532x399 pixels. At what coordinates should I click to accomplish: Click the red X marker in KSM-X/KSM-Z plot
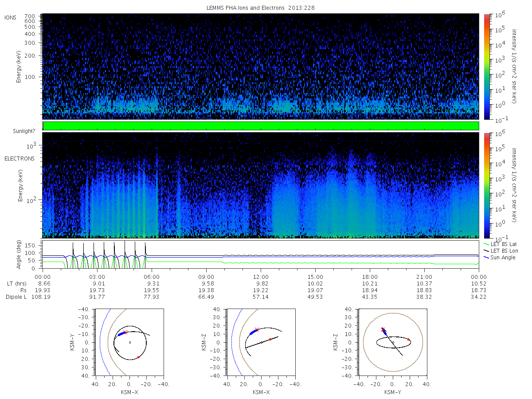(x=257, y=329)
